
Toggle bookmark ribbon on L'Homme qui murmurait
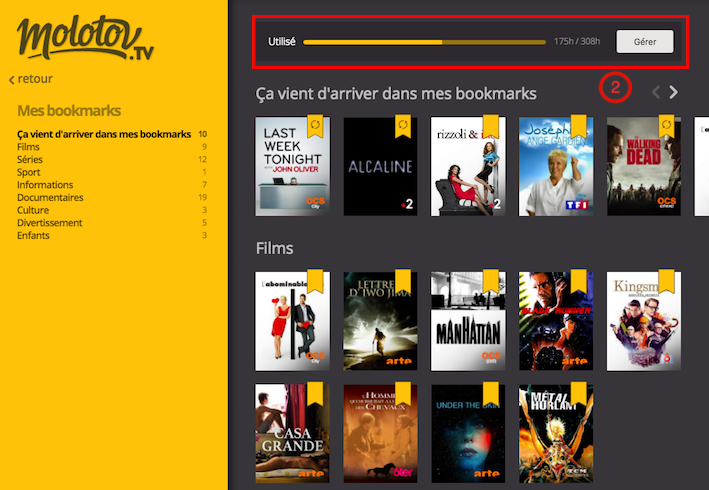point(403,394)
